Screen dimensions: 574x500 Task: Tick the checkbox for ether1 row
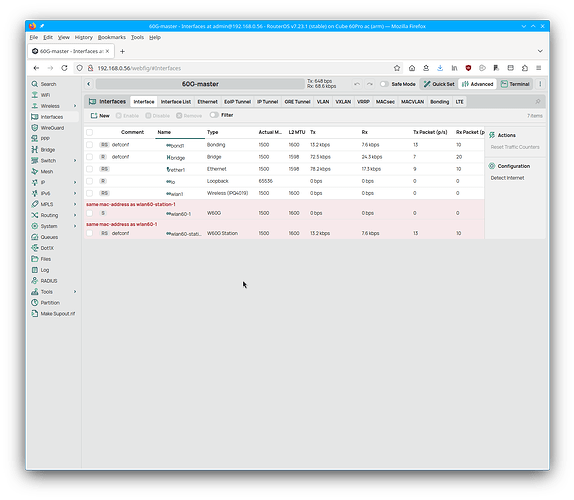point(89,169)
